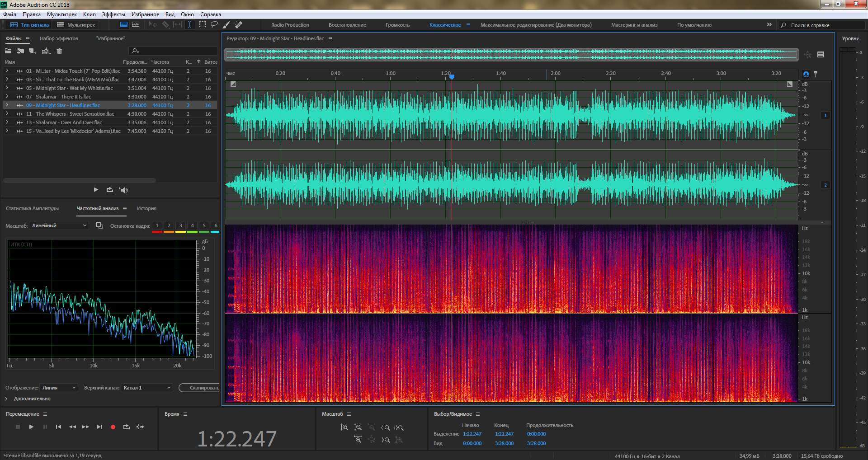Click Zoom In at In Point icon

click(385, 427)
